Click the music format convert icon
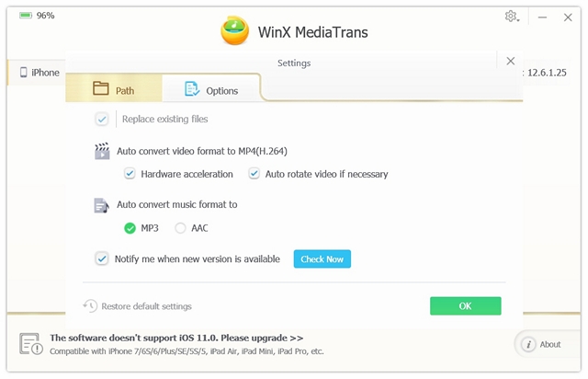The image size is (588, 379). pyautogui.click(x=102, y=205)
